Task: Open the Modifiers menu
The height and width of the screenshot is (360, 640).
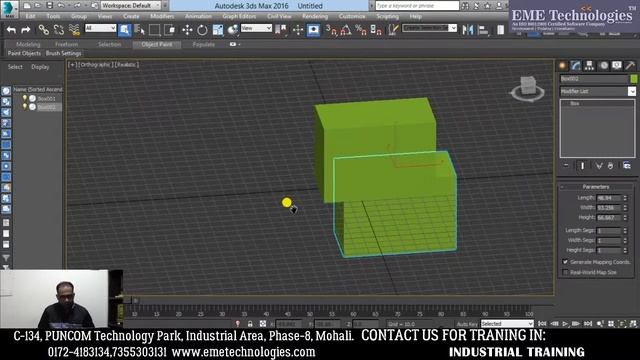Action: click(162, 16)
